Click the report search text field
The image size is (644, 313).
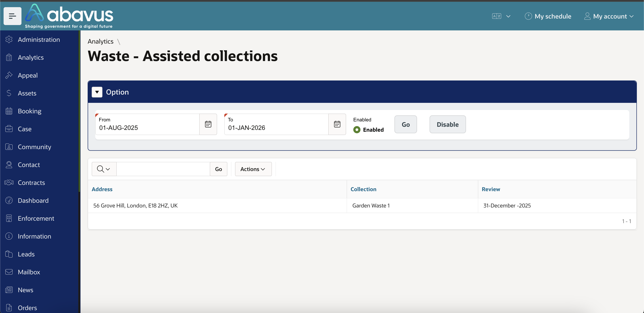[163, 169]
